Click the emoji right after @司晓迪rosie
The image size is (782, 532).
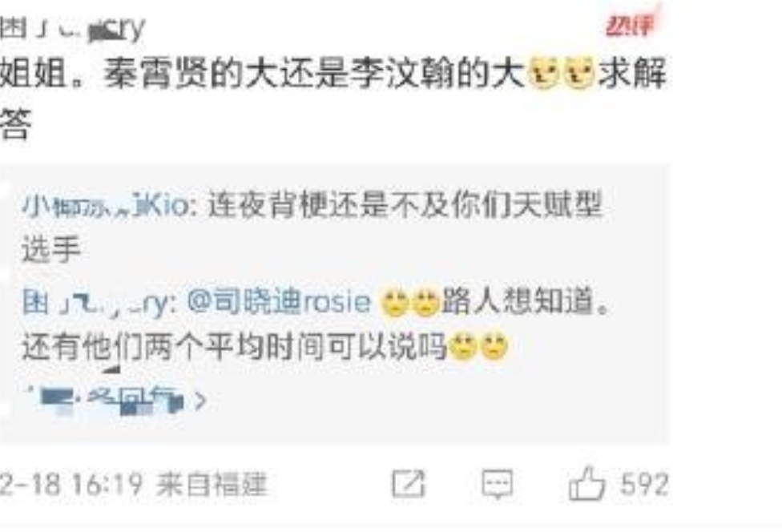[394, 303]
